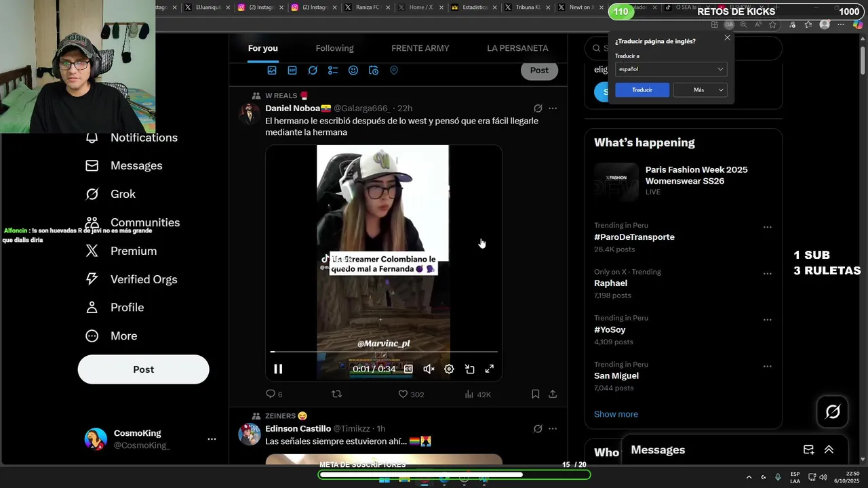This screenshot has width=868, height=488.
Task: Open Grok explain on Daniel Noboa post
Action: (x=538, y=108)
